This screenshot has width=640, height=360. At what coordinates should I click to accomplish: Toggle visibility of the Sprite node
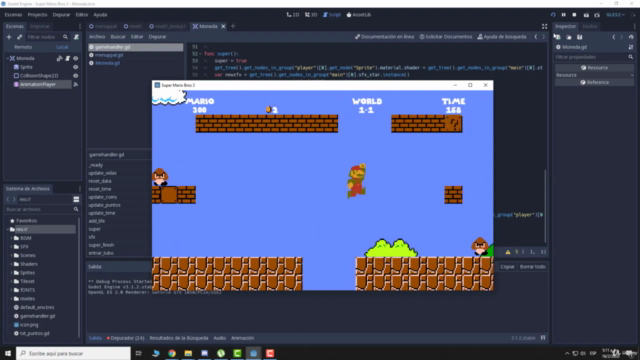pos(76,67)
